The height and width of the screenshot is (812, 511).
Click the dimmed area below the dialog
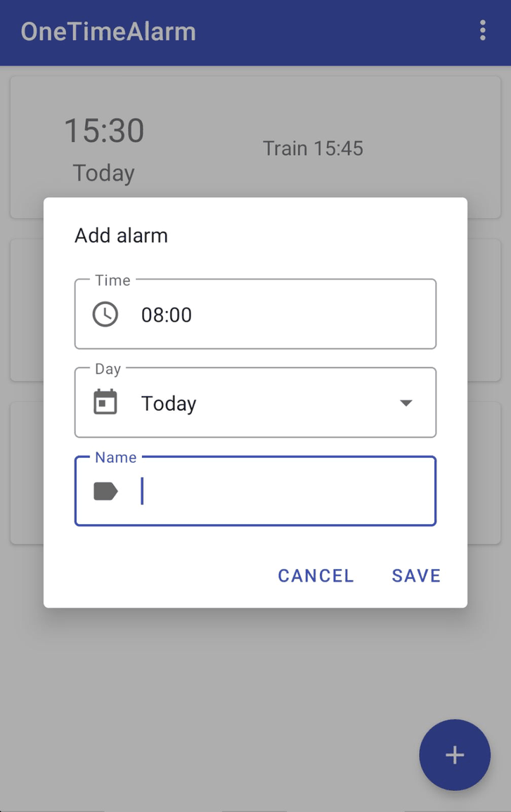[x=211, y=688]
